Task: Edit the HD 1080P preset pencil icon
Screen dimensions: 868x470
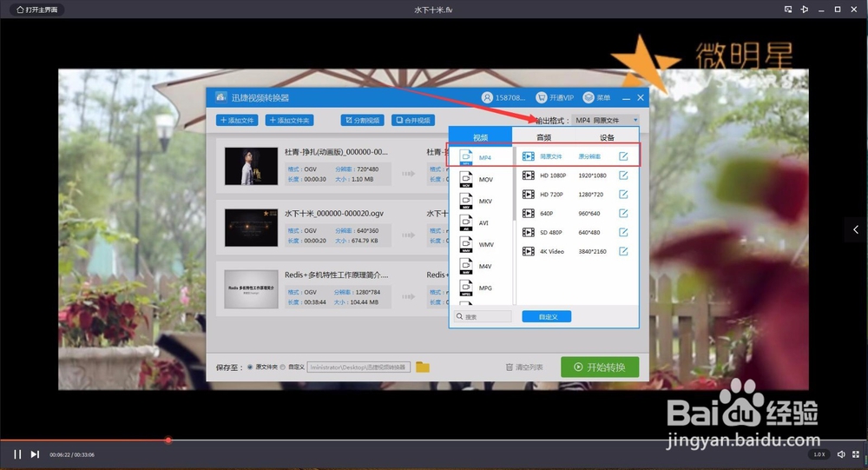Action: pyautogui.click(x=623, y=175)
